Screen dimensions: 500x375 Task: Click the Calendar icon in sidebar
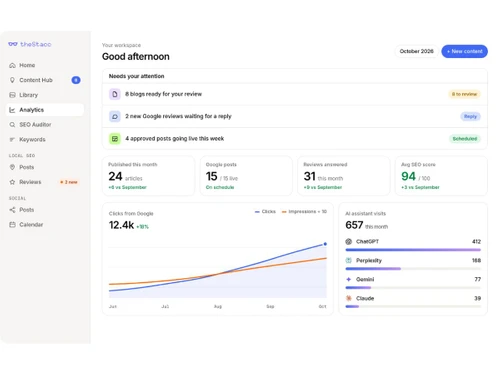pos(12,225)
